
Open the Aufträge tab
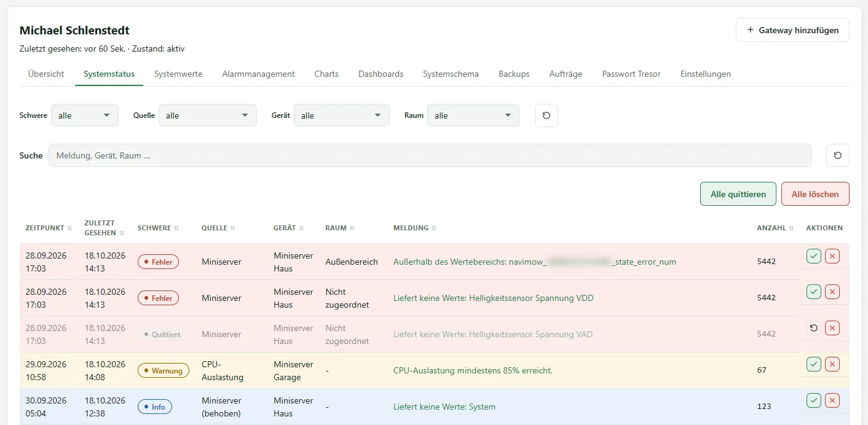566,74
